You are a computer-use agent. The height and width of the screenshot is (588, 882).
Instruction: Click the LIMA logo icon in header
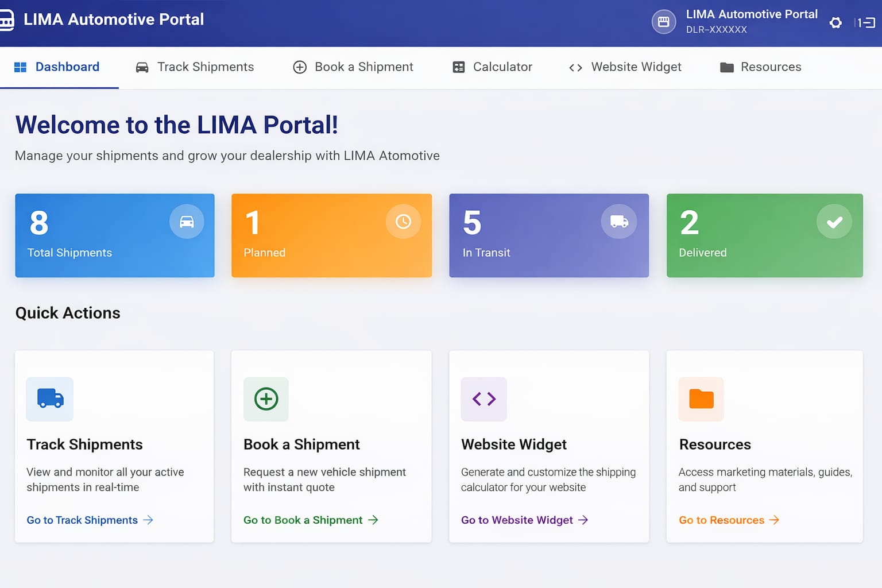pyautogui.click(x=6, y=20)
